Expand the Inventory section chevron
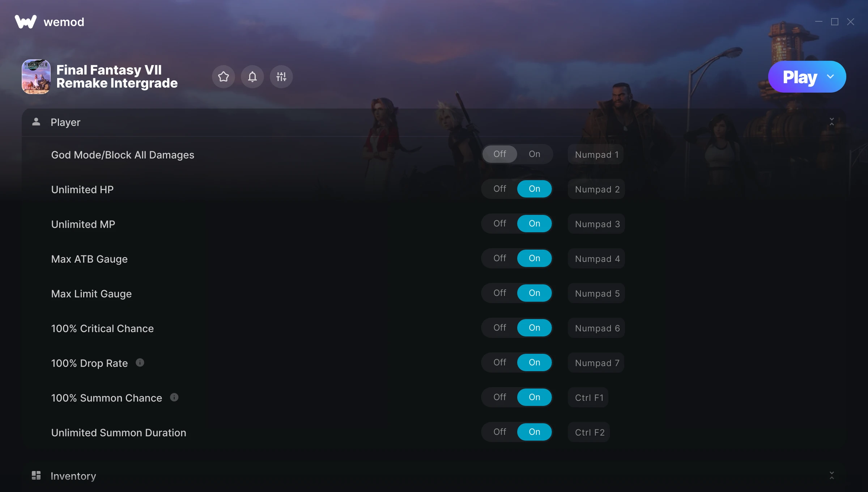Image resolution: width=868 pixels, height=492 pixels. pos(832,475)
